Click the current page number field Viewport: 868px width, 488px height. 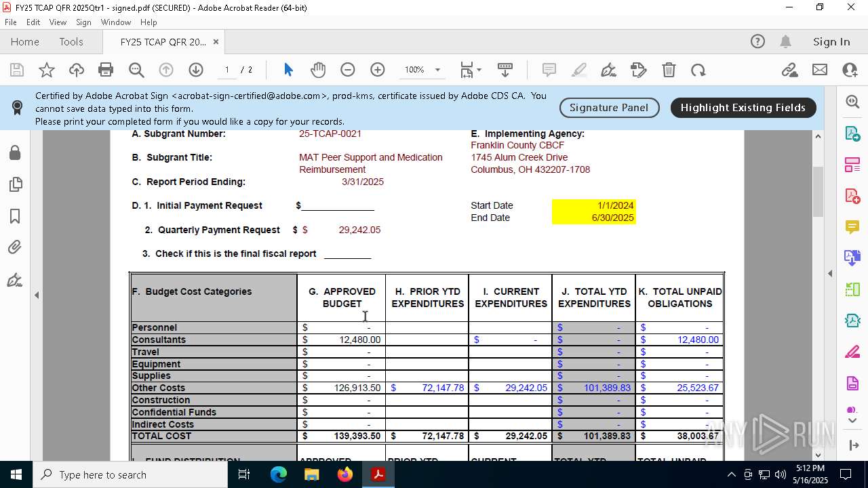point(227,70)
